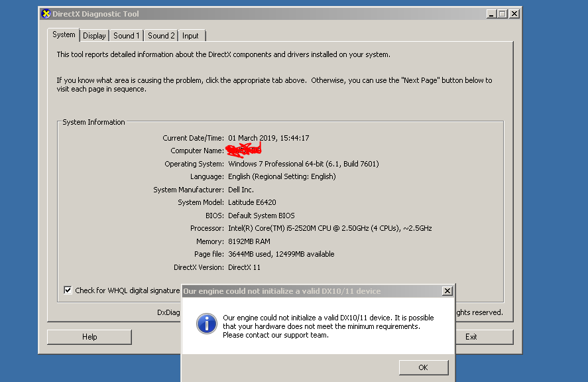The image size is (588, 382).
Task: Click the DirectX Version value DirectX 11
Action: (244, 267)
